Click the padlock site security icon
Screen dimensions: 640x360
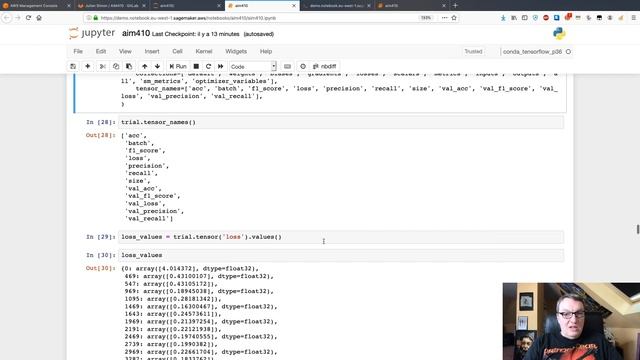coord(96,18)
